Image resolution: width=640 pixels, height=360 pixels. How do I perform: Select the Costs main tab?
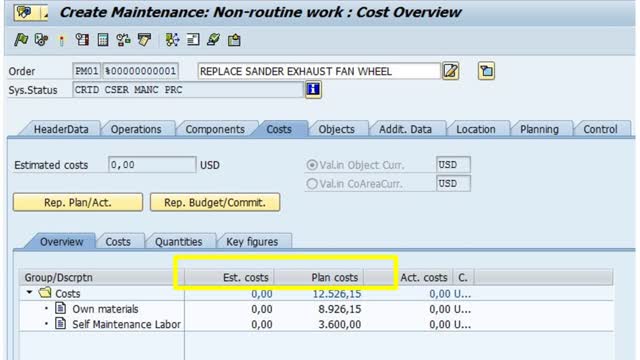[279, 129]
